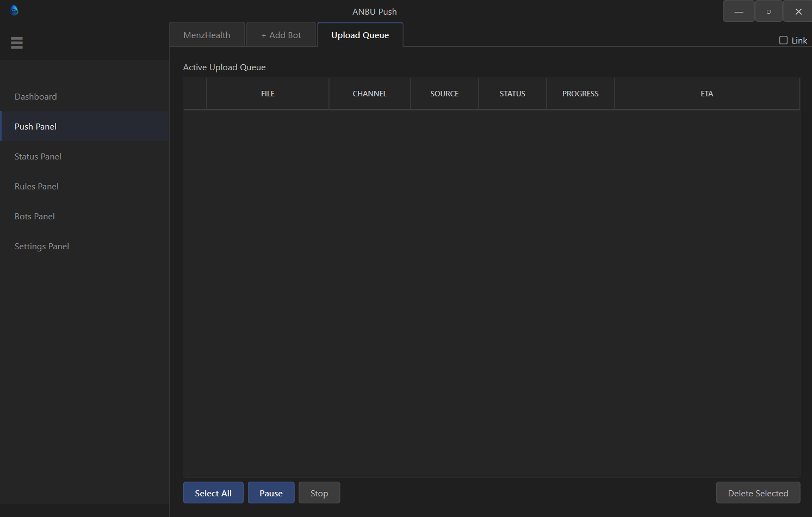Open the Status Panel
The height and width of the screenshot is (517, 812).
38,156
